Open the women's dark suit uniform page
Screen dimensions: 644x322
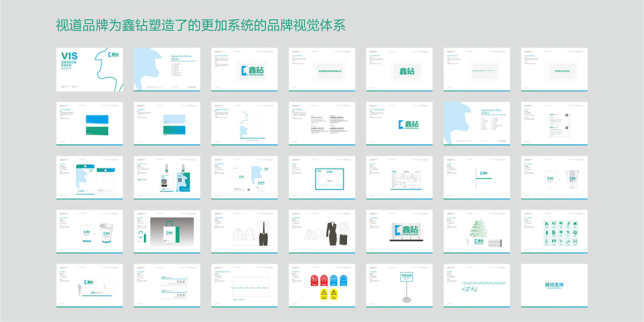321,231
